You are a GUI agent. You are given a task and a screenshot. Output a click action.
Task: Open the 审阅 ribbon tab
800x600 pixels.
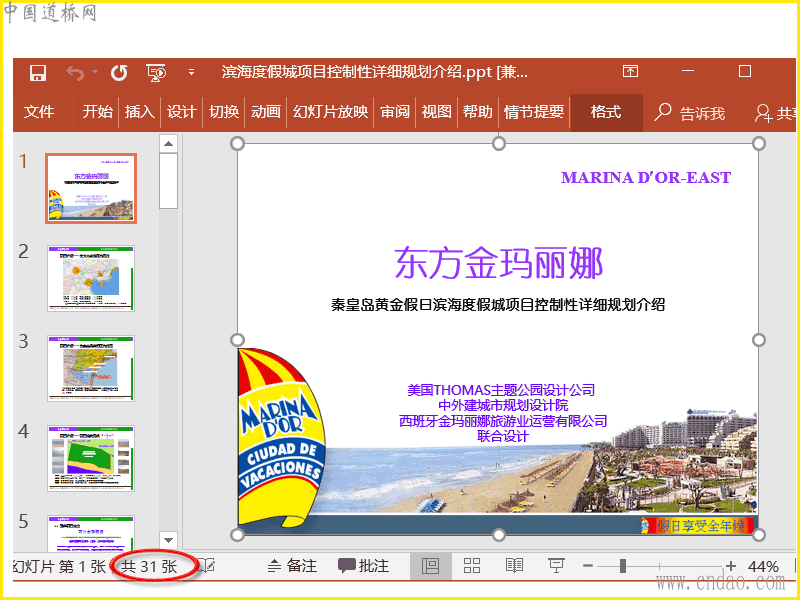coord(395,111)
